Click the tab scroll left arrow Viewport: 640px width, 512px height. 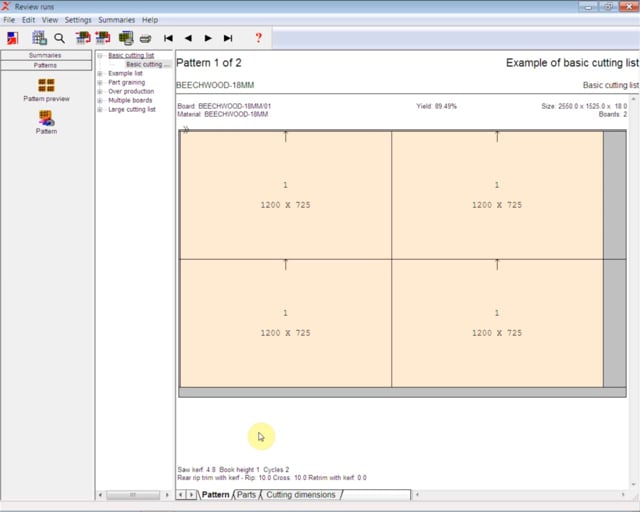(x=181, y=495)
